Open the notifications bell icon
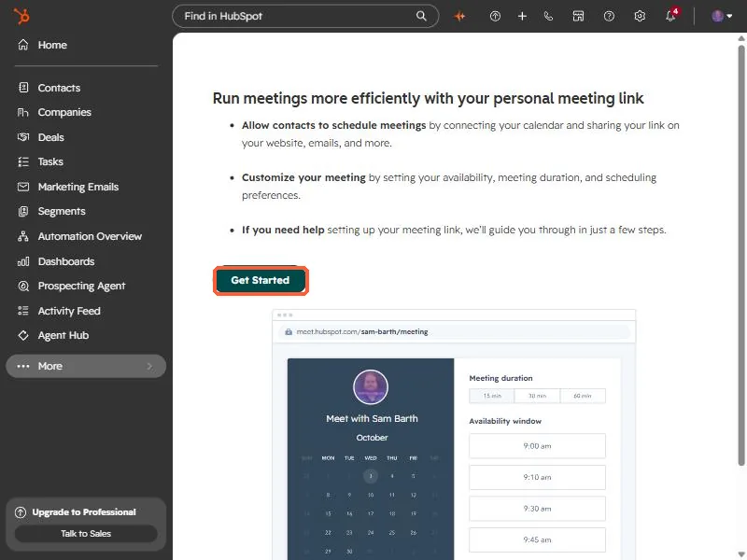The height and width of the screenshot is (560, 747). 671,16
